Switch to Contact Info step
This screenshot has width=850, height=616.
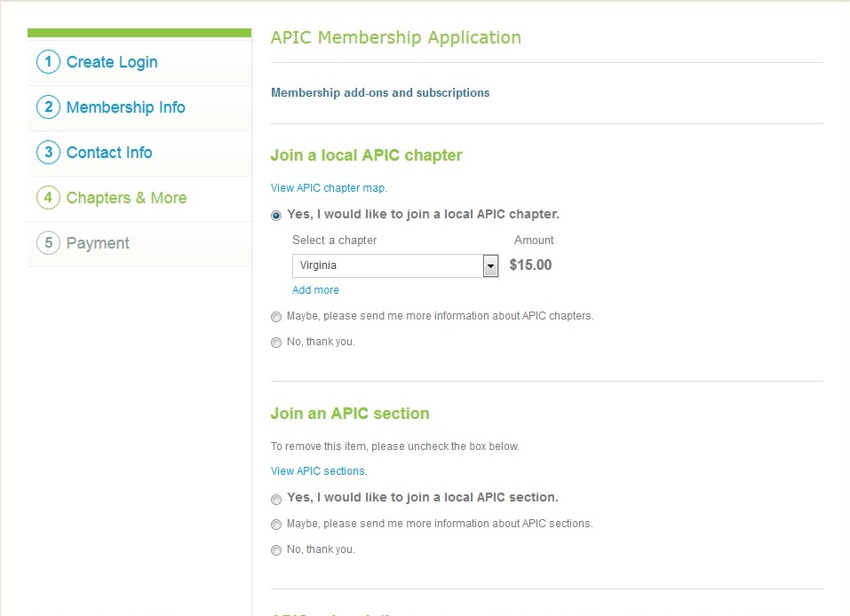(x=109, y=153)
